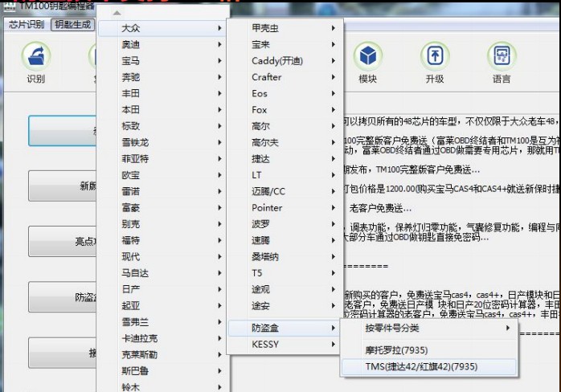Choose 丰田 from the brand list

(162, 93)
